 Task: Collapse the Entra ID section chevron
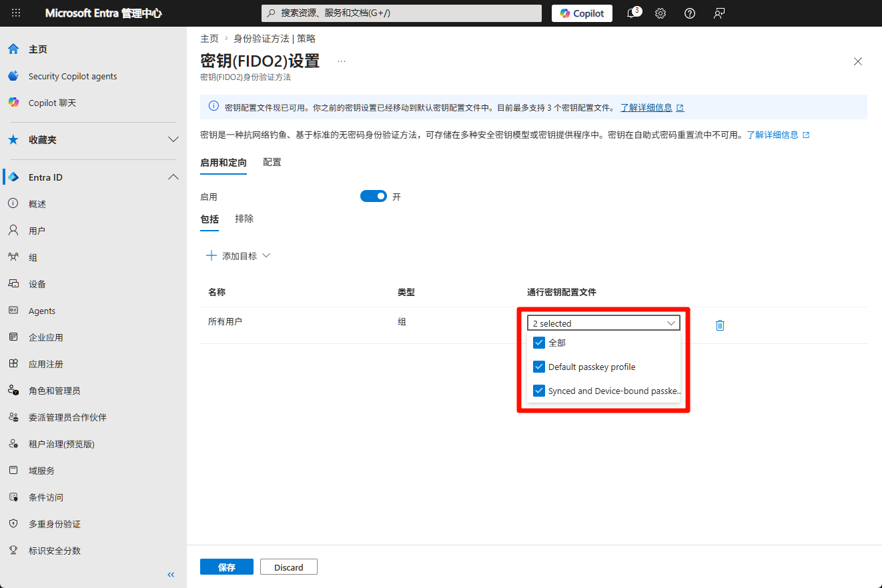pyautogui.click(x=173, y=177)
